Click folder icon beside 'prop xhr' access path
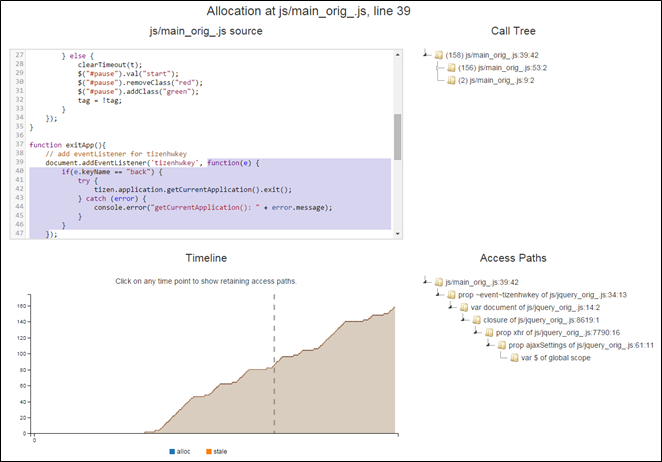 click(489, 332)
